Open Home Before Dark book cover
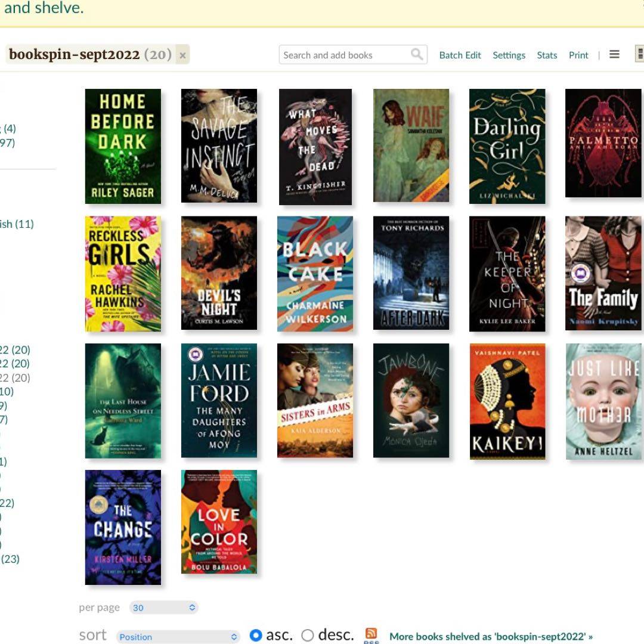Image resolution: width=644 pixels, height=644 pixels. 123,146
